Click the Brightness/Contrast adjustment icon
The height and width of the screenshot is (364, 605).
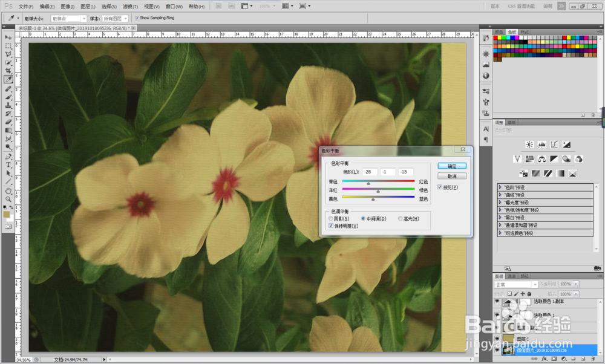pyautogui.click(x=530, y=145)
